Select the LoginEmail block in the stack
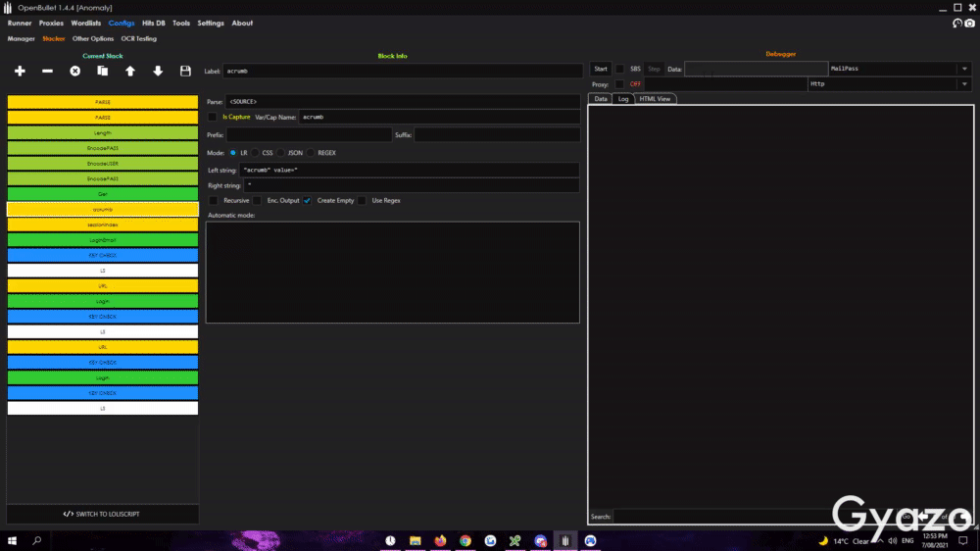Screen dimensions: 980x551 (x=103, y=240)
